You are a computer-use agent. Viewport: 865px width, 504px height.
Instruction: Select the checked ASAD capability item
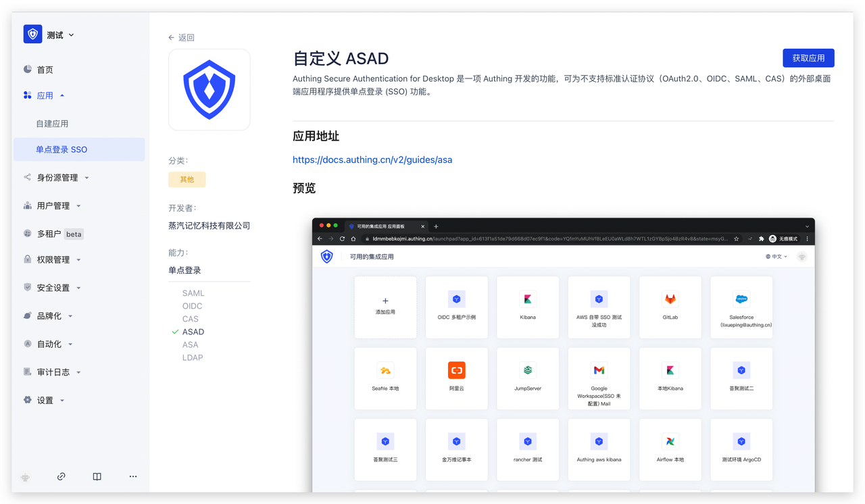coord(193,332)
